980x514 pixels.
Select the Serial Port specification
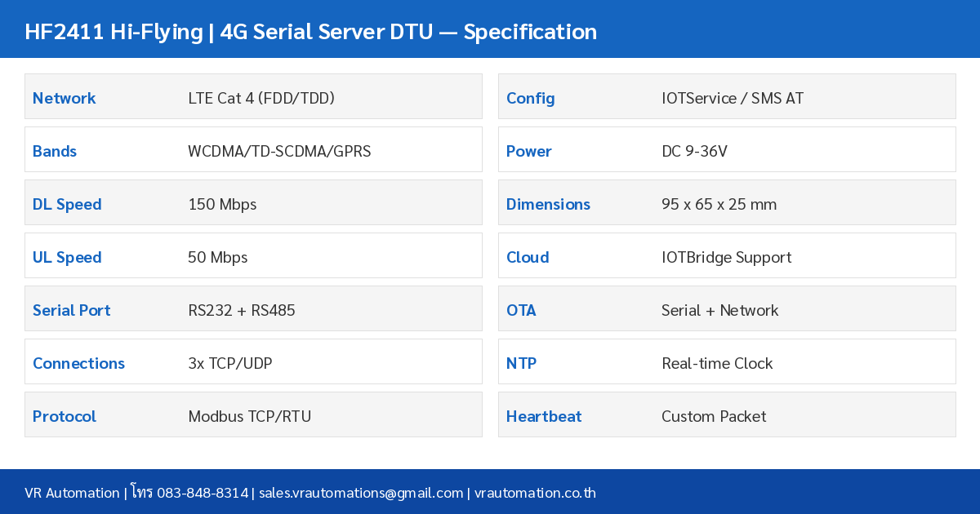point(71,310)
